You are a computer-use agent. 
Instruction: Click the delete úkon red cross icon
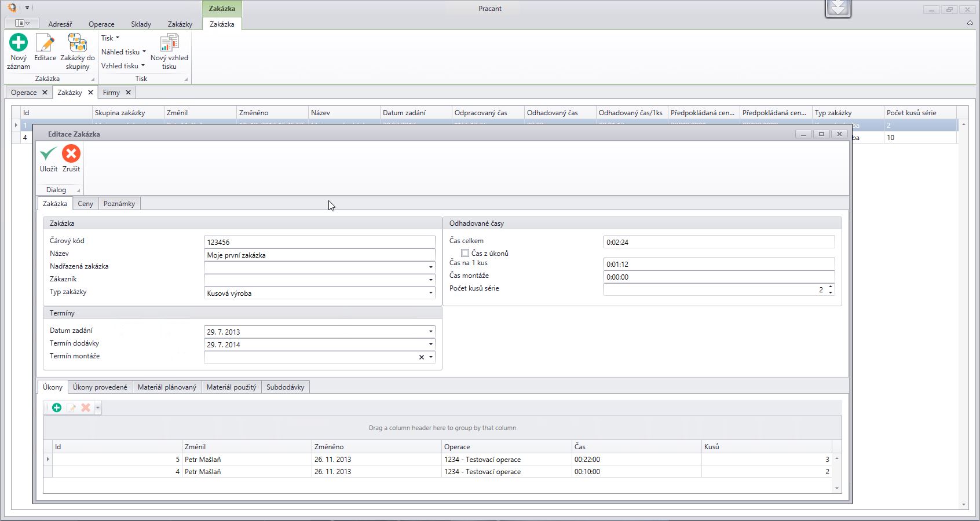pos(86,408)
